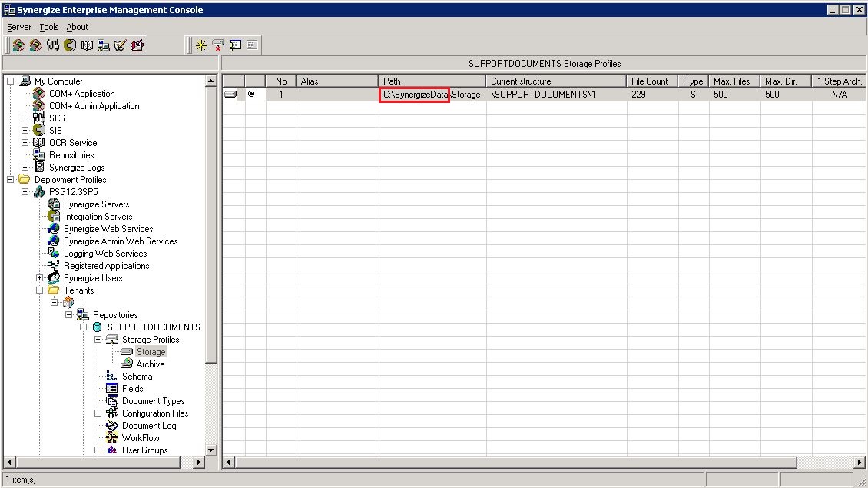Screen dimensions: 868x488
Task: Expand the Synergize Logs tree node
Action: (25, 168)
